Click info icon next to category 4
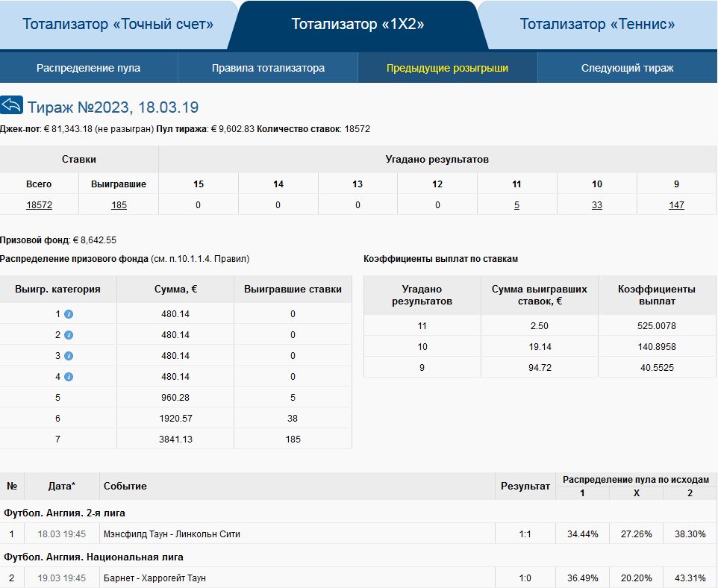This screenshot has height=588, width=718. (x=69, y=377)
